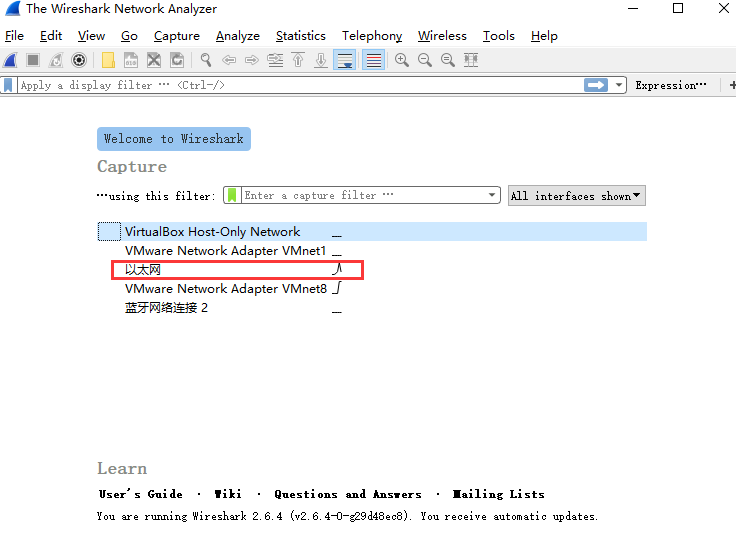Open the Capture menu

[176, 36]
